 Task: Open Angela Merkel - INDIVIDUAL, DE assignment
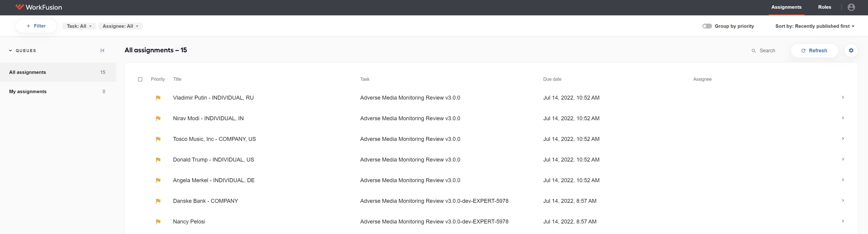[x=214, y=180]
